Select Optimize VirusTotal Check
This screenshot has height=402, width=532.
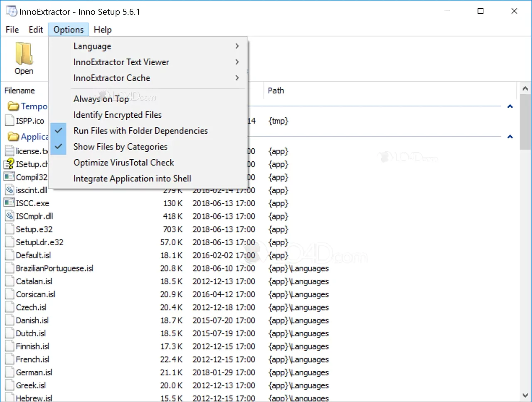tap(123, 163)
